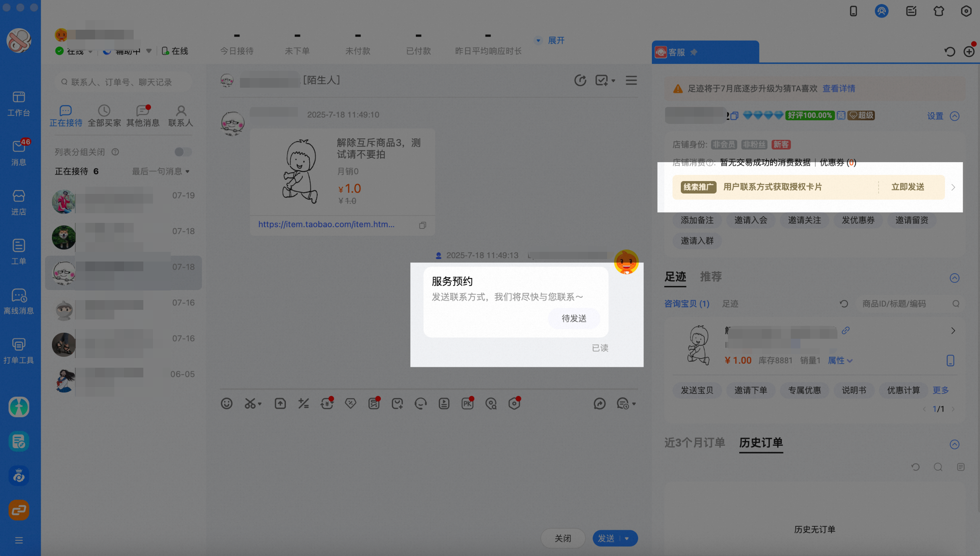The height and width of the screenshot is (556, 980).
Task: Switch to the 近3个月订单 tab
Action: point(695,443)
